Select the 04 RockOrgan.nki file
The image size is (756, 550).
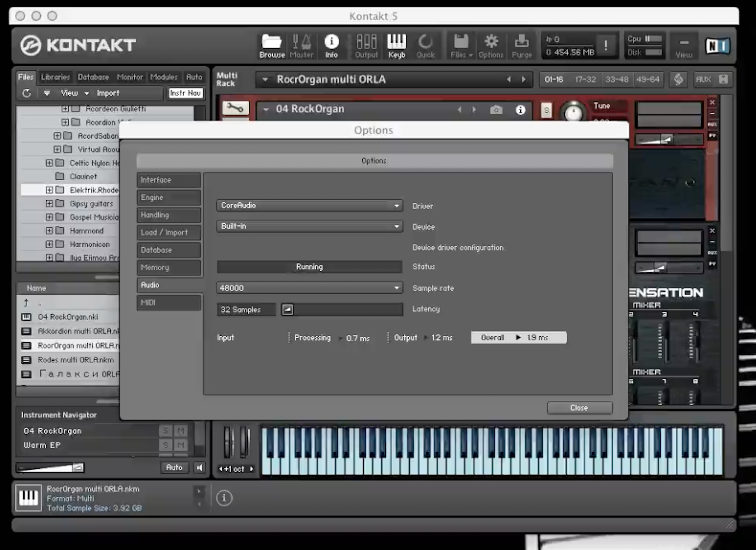[68, 317]
